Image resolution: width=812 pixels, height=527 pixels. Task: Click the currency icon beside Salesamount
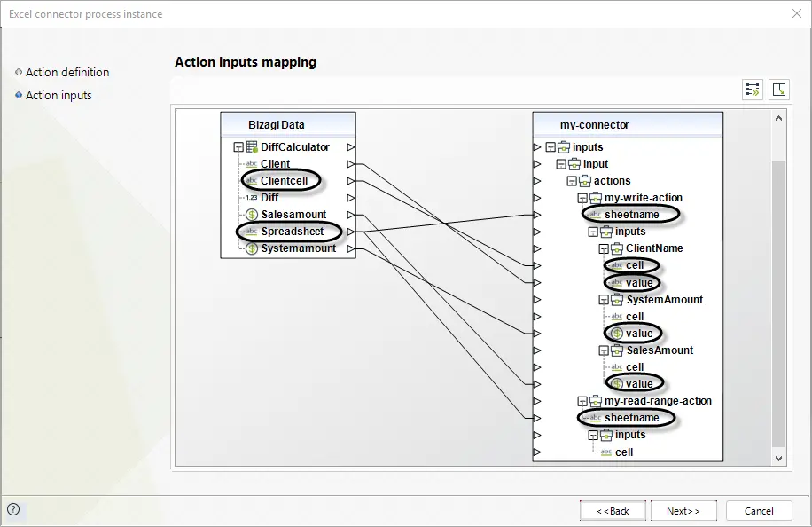(252, 215)
